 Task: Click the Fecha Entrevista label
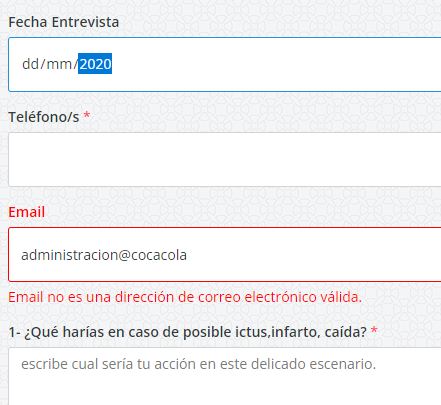pyautogui.click(x=63, y=22)
